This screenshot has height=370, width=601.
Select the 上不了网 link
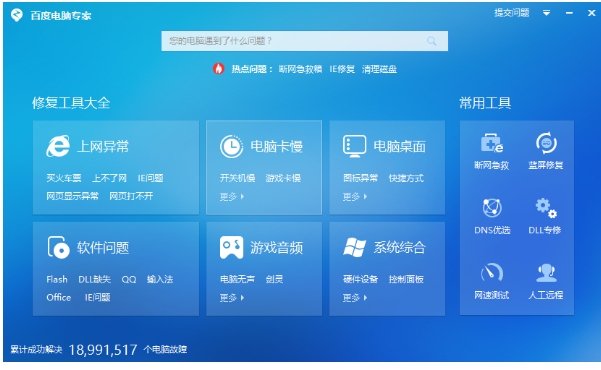tap(109, 178)
